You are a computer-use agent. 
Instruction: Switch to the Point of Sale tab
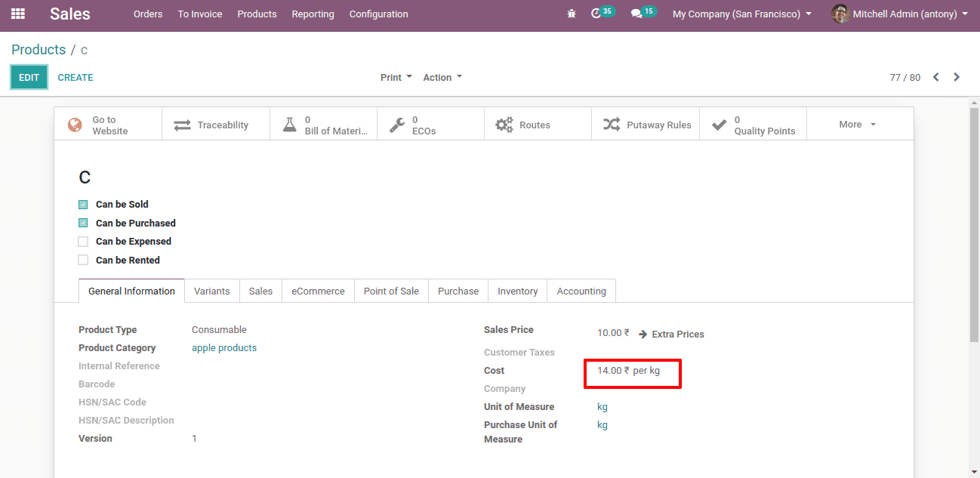click(391, 291)
